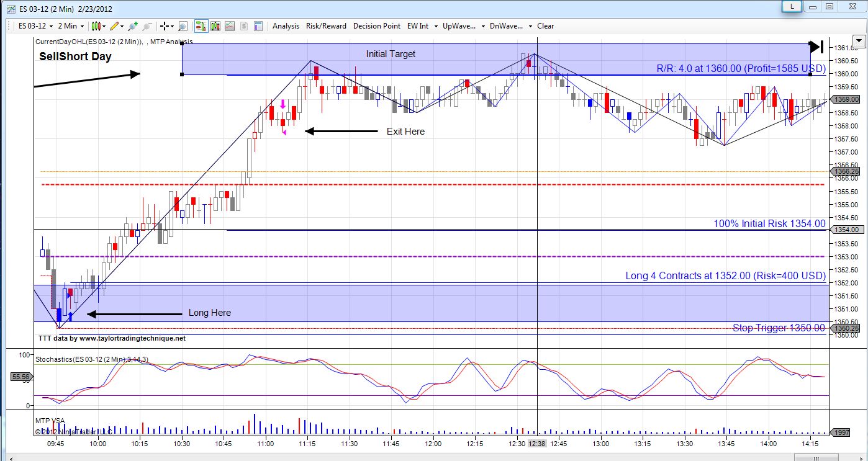
Task: Click the EW Int toolbar item
Action: [418, 26]
